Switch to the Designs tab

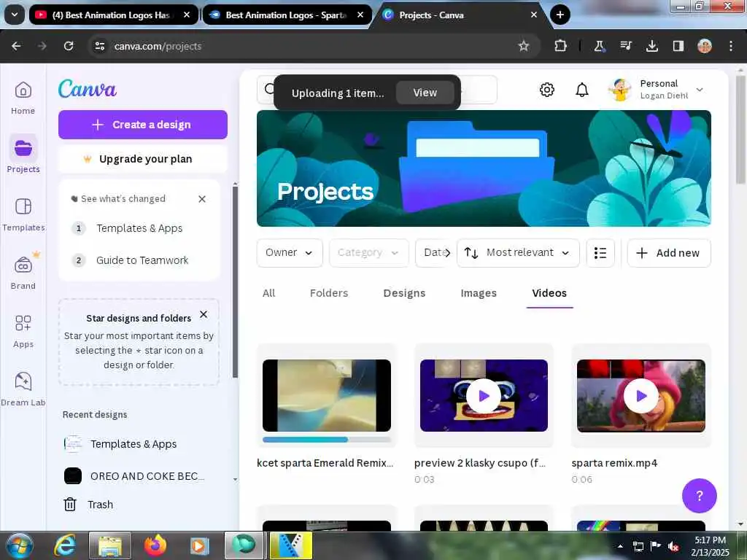[404, 293]
